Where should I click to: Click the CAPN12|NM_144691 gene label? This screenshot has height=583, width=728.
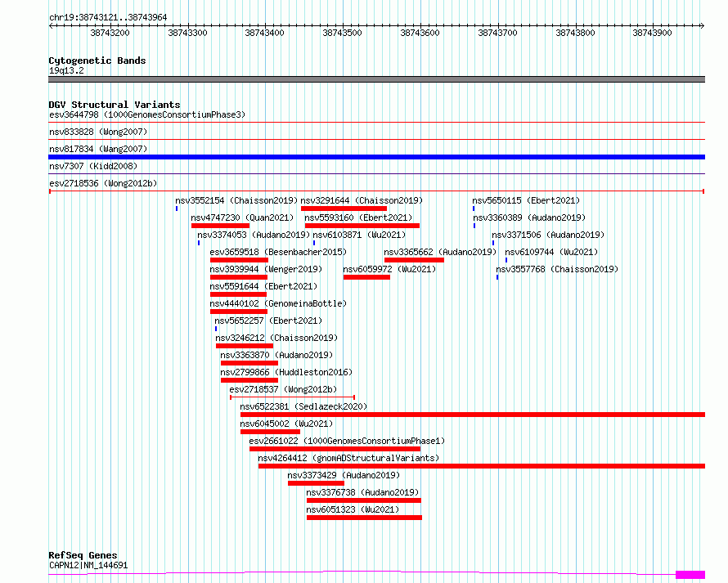pyautogui.click(x=88, y=565)
